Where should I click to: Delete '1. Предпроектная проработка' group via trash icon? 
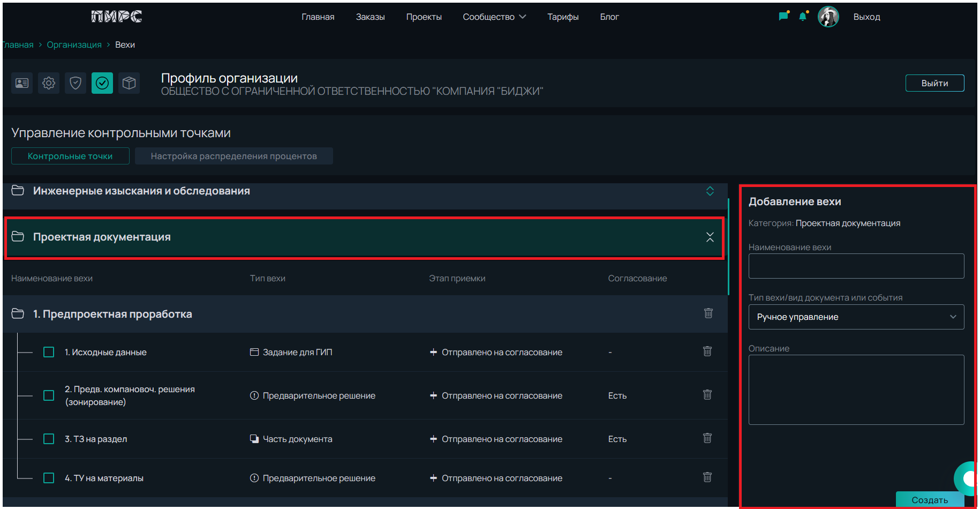point(708,313)
